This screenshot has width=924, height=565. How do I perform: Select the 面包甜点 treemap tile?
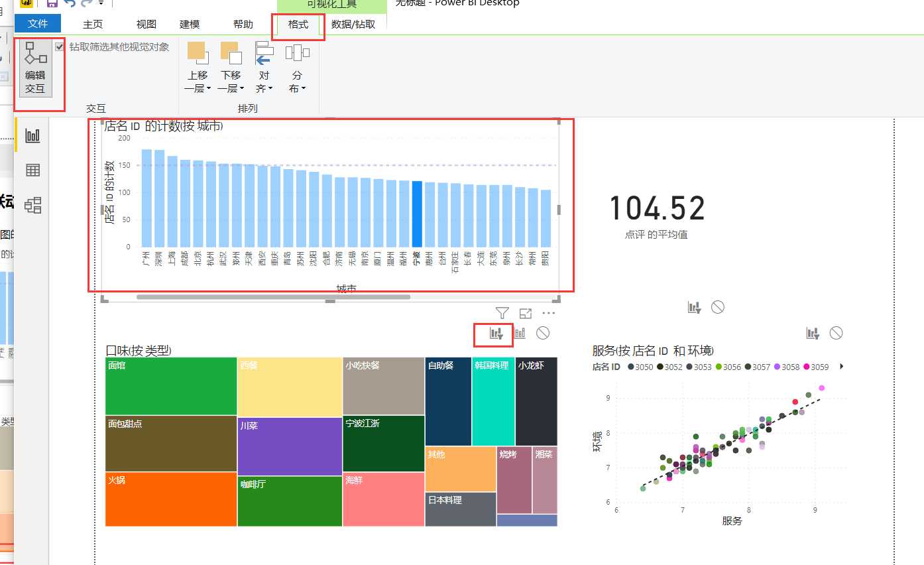point(171,444)
